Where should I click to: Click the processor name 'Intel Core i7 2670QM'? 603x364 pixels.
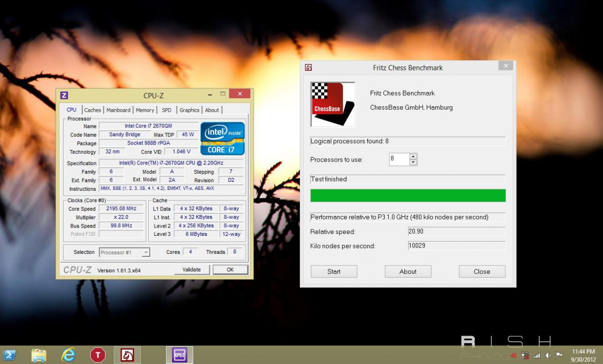pos(148,126)
